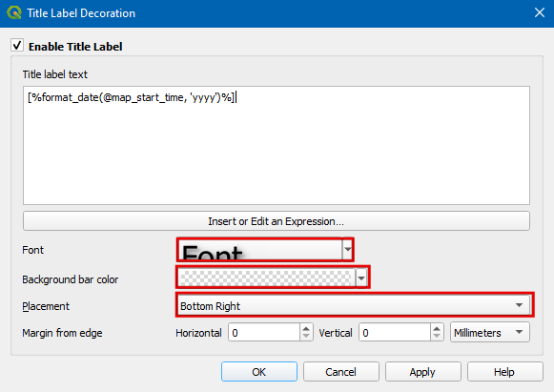
Task: Open the Placement combo box
Action: point(355,305)
